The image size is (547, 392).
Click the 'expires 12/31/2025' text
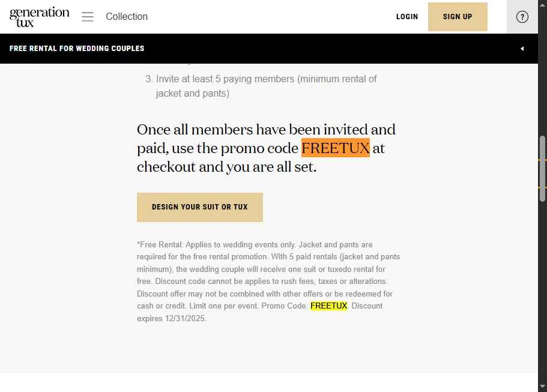click(172, 319)
